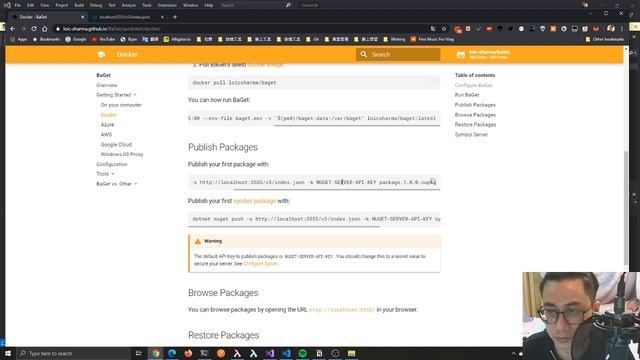Jump to Browse Packages in table of contents
Screen dimensions: 640x360
click(x=475, y=115)
